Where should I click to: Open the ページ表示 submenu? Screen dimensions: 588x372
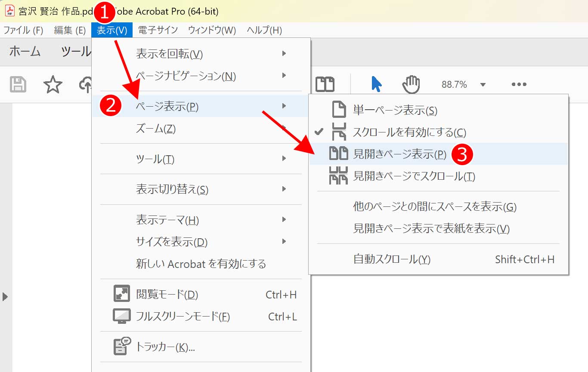(201, 106)
